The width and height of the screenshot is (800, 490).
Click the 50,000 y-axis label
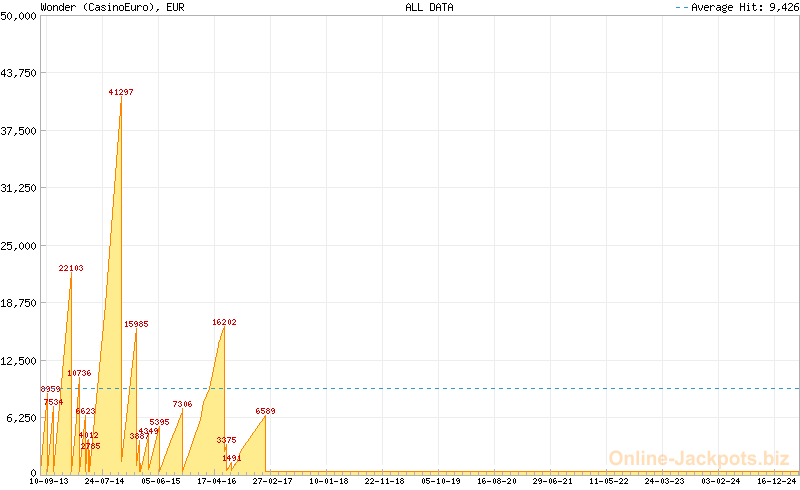coord(20,16)
